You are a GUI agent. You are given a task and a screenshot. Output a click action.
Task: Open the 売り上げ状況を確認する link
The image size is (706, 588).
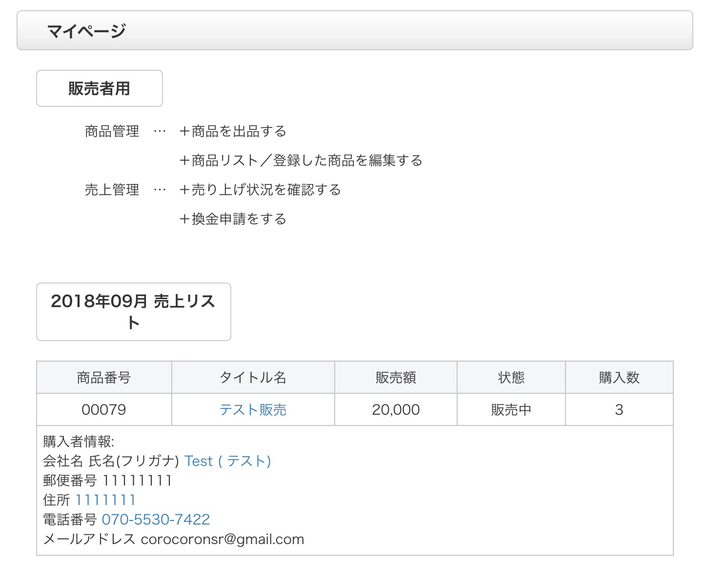260,190
